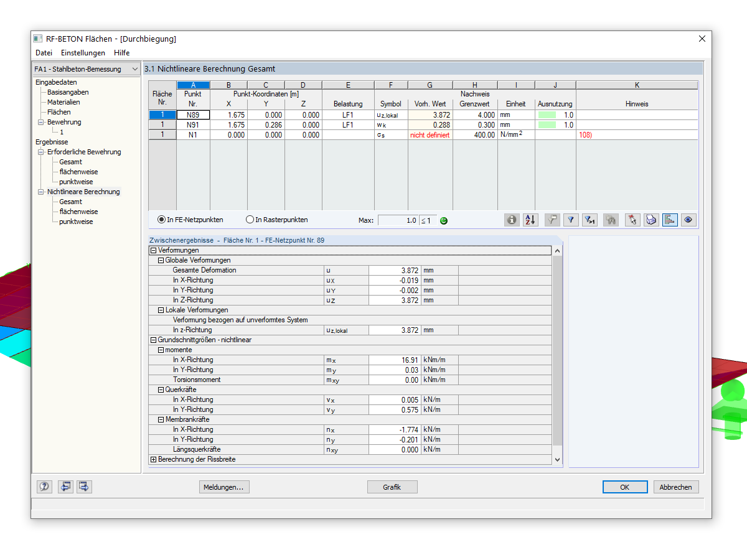
Task: Click the green Ausnutzung bar in row N91
Action: coord(547,125)
